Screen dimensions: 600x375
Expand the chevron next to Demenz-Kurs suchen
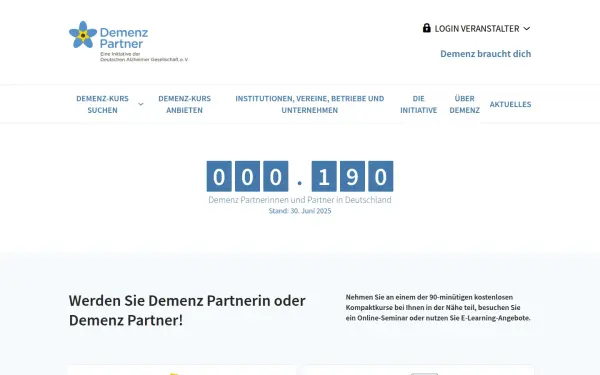pyautogui.click(x=141, y=104)
